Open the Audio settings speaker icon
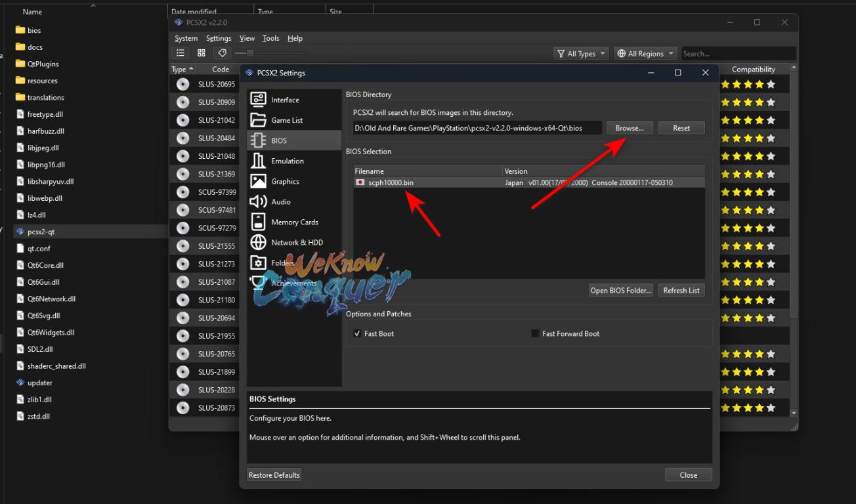Viewport: 856px width, 504px height. click(x=258, y=201)
